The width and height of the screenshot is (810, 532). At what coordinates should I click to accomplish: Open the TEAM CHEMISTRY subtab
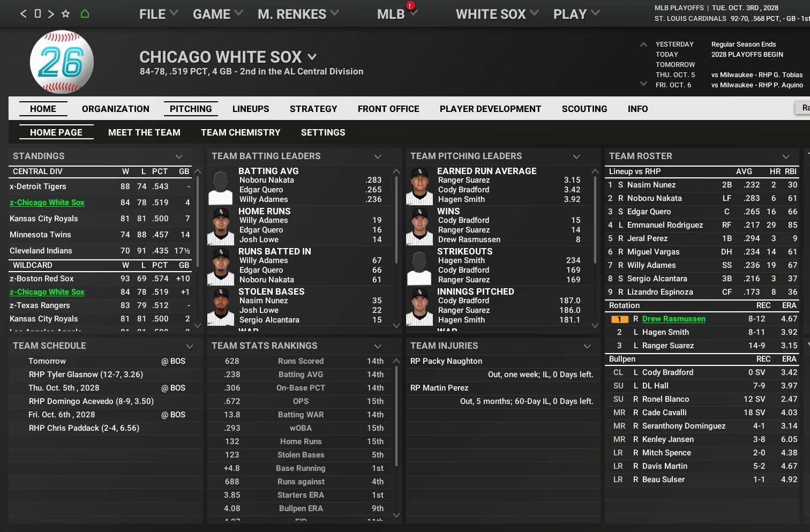241,132
